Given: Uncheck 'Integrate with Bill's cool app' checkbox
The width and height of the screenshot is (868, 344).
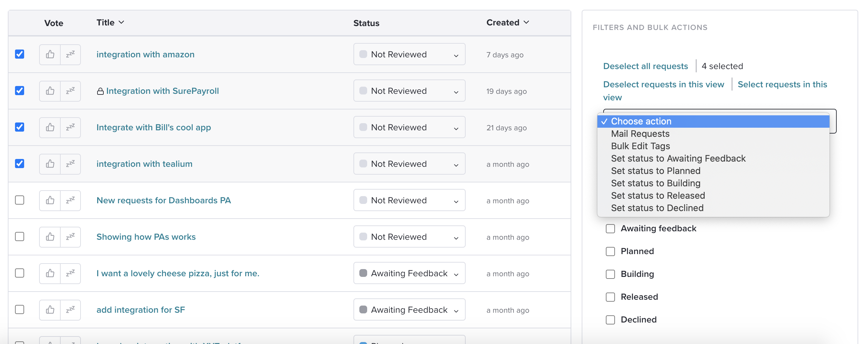Looking at the screenshot, I should (x=20, y=127).
